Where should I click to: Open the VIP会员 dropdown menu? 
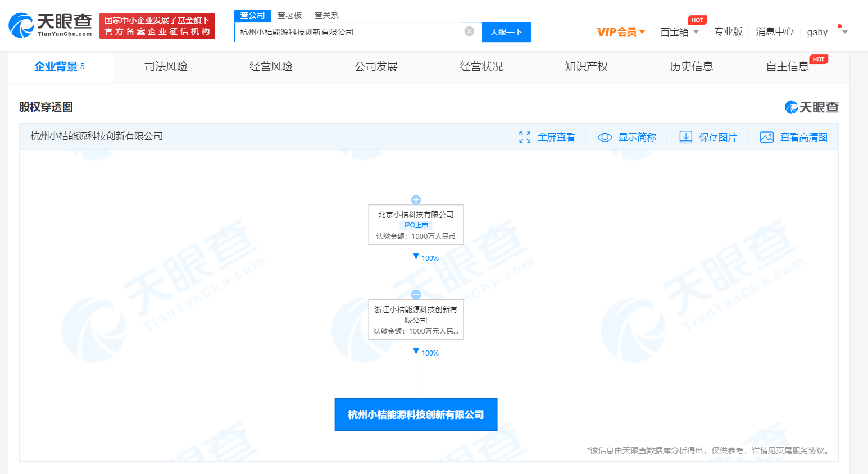point(620,32)
